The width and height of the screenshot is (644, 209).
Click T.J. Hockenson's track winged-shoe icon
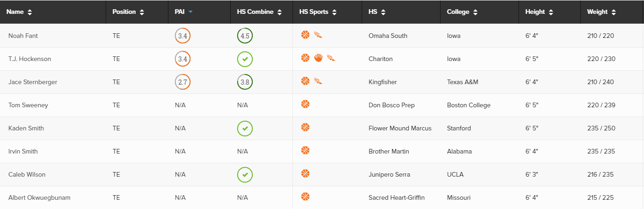[331, 58]
